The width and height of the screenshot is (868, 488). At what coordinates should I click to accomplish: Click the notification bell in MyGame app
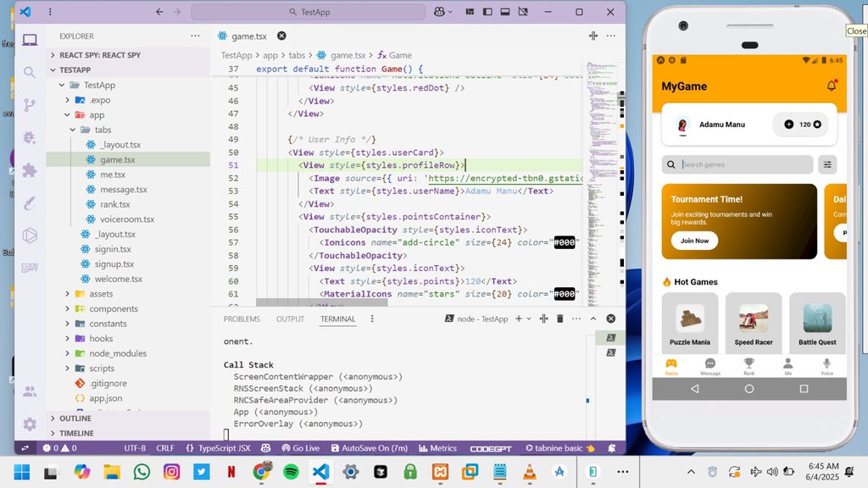click(832, 86)
